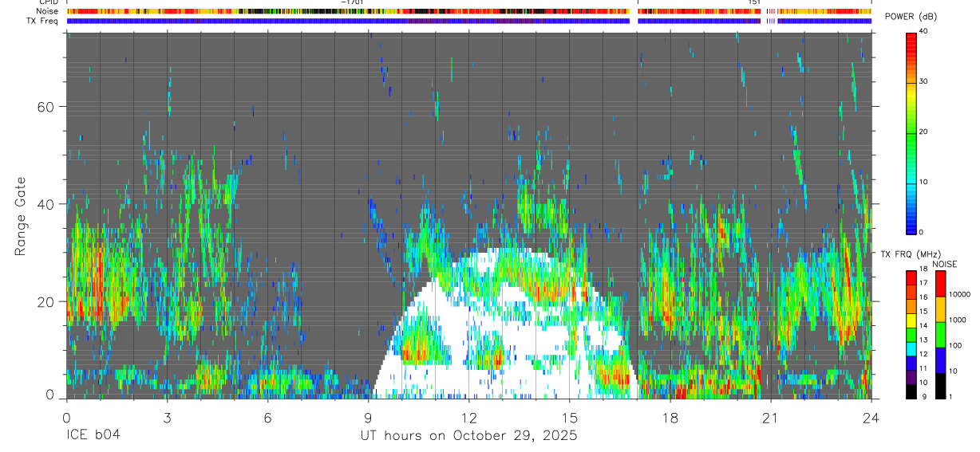
Task: Click the "1" label on NOISE scale
Action: coord(952,396)
